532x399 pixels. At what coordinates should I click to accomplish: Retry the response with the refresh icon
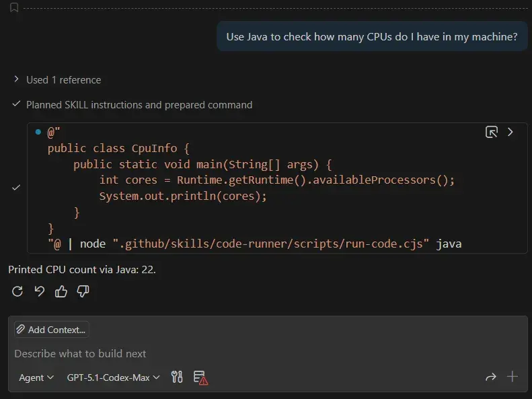17,291
